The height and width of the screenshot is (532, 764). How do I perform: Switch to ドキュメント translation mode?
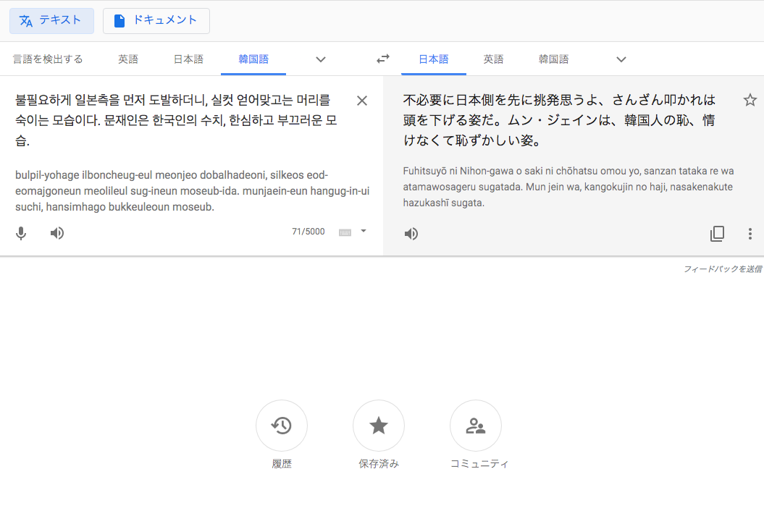[x=156, y=21]
